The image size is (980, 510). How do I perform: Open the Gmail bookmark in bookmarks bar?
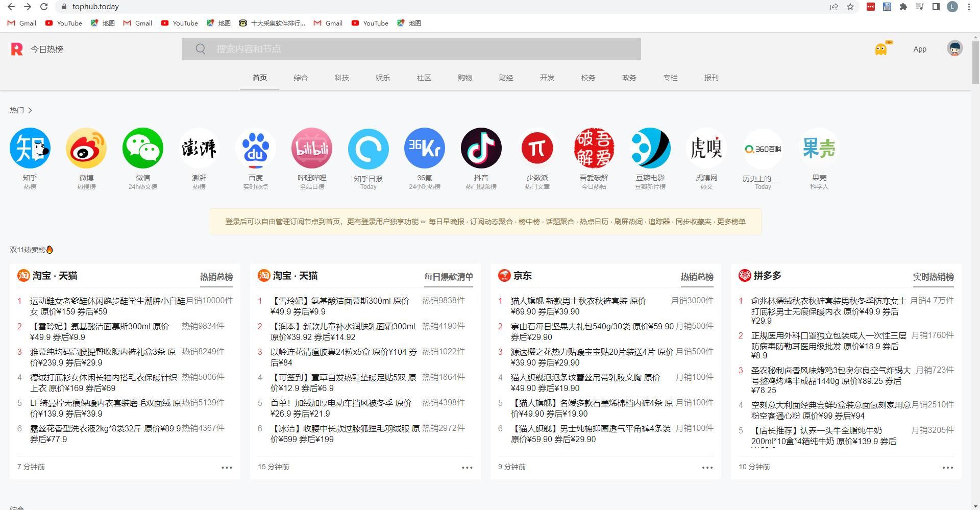(x=21, y=23)
